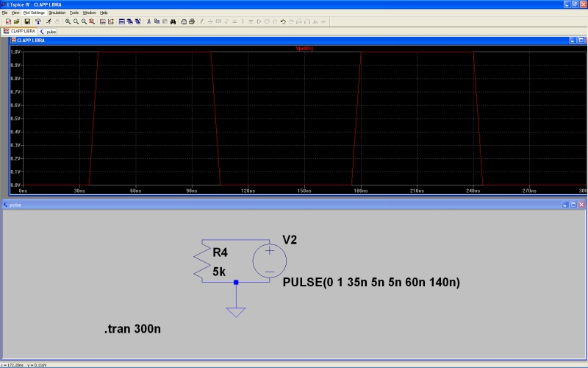Click the R4 resistor 5k value
This screenshot has width=588, height=368.
(219, 271)
